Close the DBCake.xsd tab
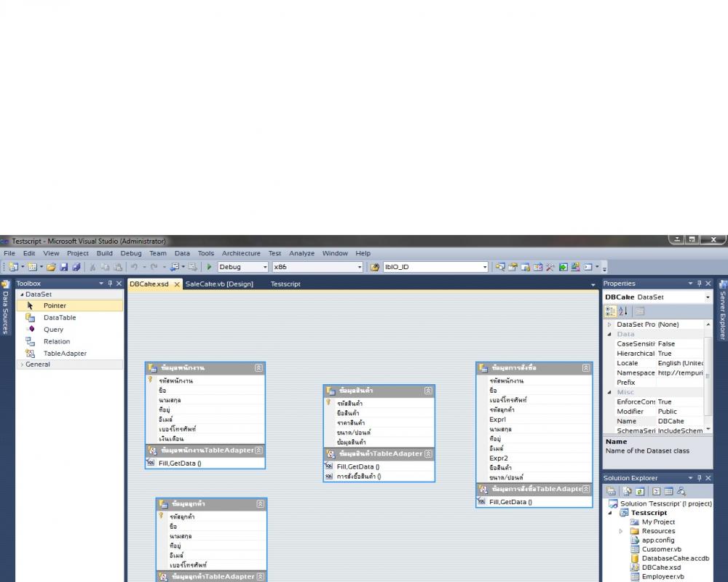Image resolution: width=728 pixels, height=582 pixels. [x=177, y=284]
